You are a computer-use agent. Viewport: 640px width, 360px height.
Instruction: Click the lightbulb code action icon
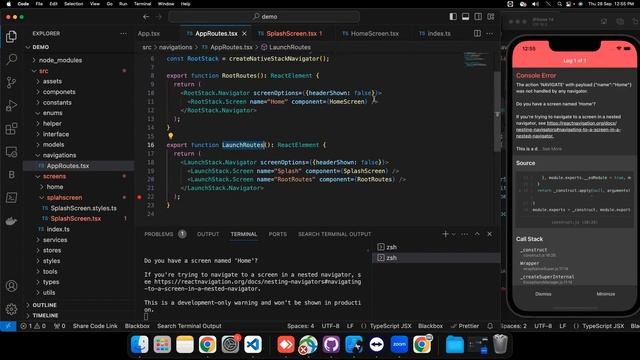point(171,136)
